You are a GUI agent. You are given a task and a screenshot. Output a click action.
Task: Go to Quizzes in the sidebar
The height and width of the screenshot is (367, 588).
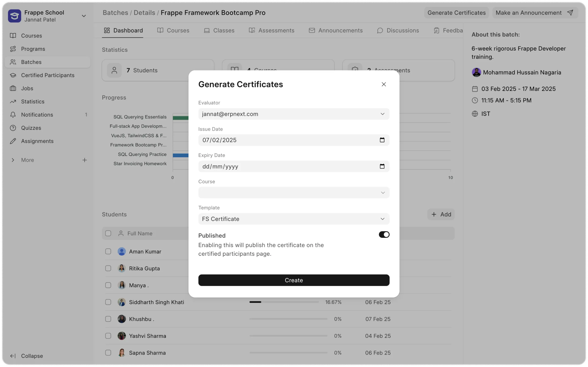(31, 128)
